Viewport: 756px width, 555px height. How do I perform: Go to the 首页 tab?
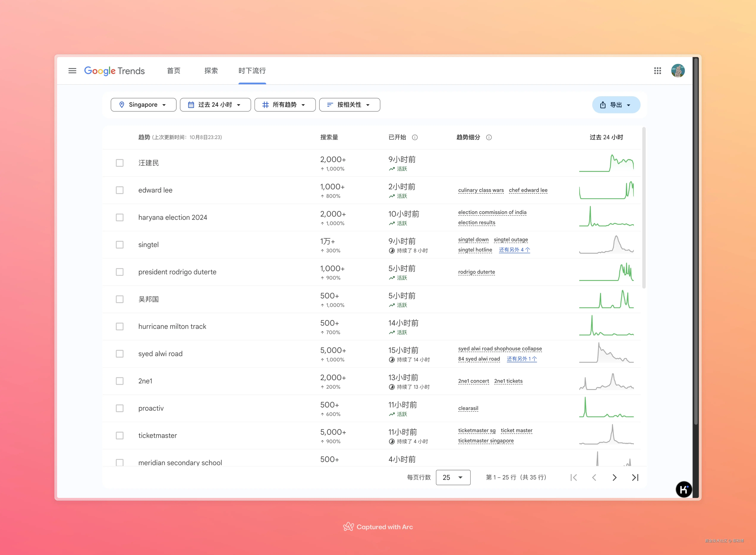point(173,71)
